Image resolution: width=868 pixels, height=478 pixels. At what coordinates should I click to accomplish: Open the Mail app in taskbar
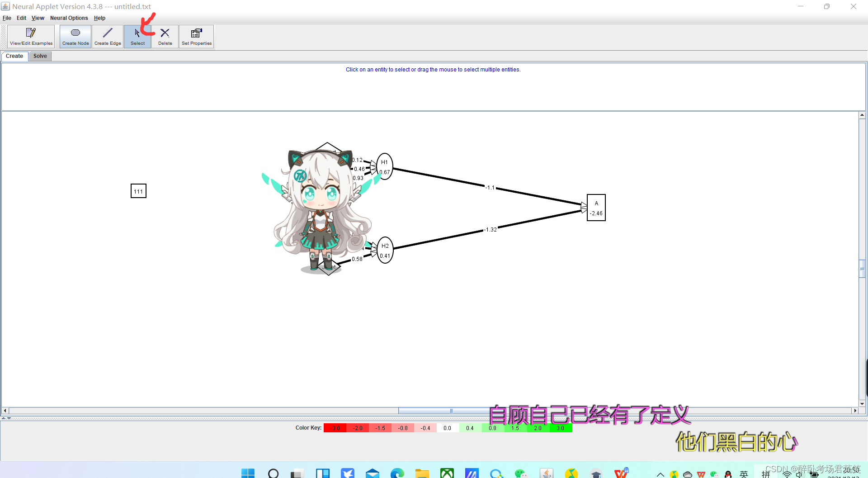[x=373, y=473]
